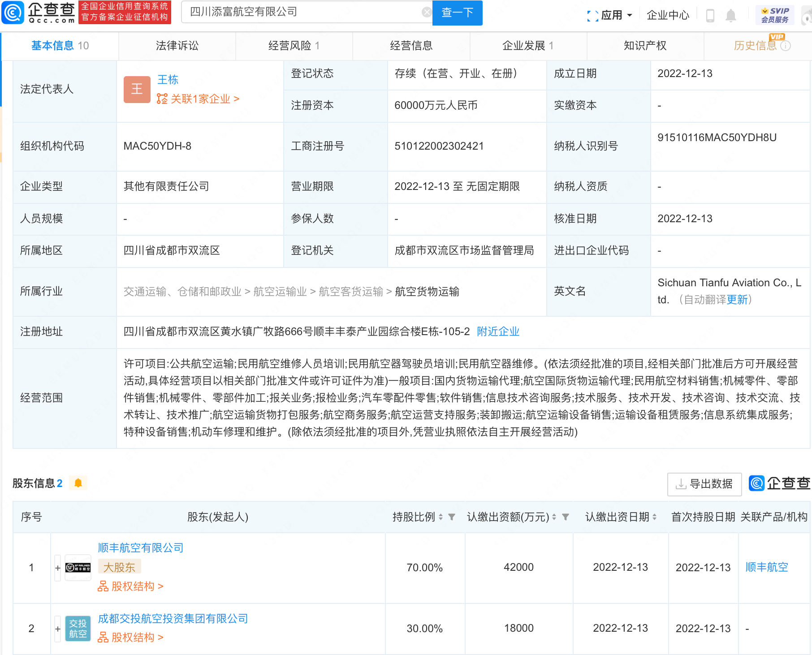This screenshot has height=655, width=812.
Task: Open the 关联1家企业 link
Action: pos(198,99)
